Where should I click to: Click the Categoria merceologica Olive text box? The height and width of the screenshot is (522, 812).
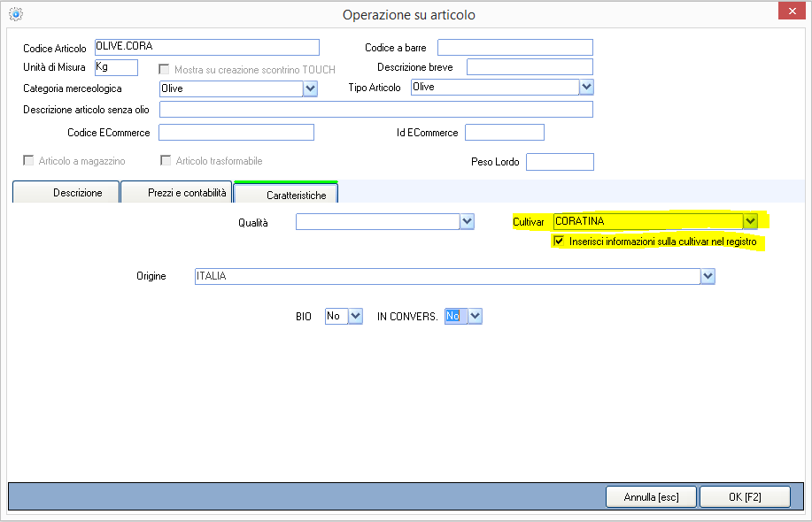point(231,88)
